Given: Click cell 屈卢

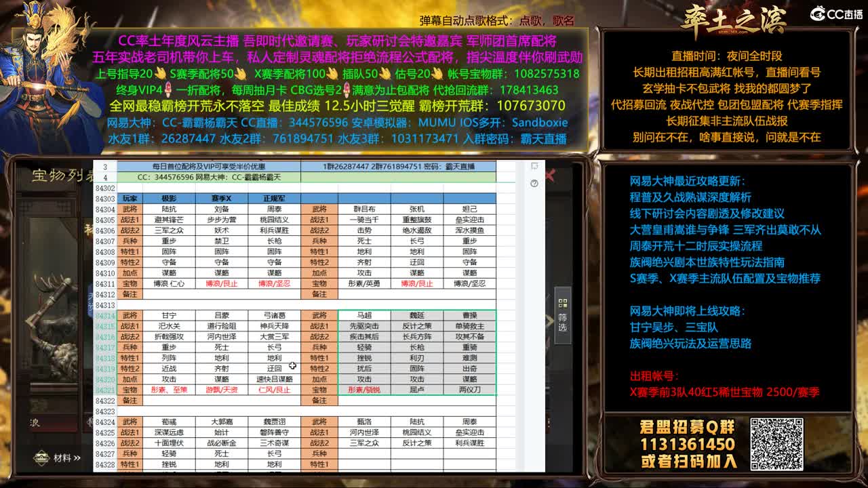Looking at the screenshot, I should tap(417, 390).
